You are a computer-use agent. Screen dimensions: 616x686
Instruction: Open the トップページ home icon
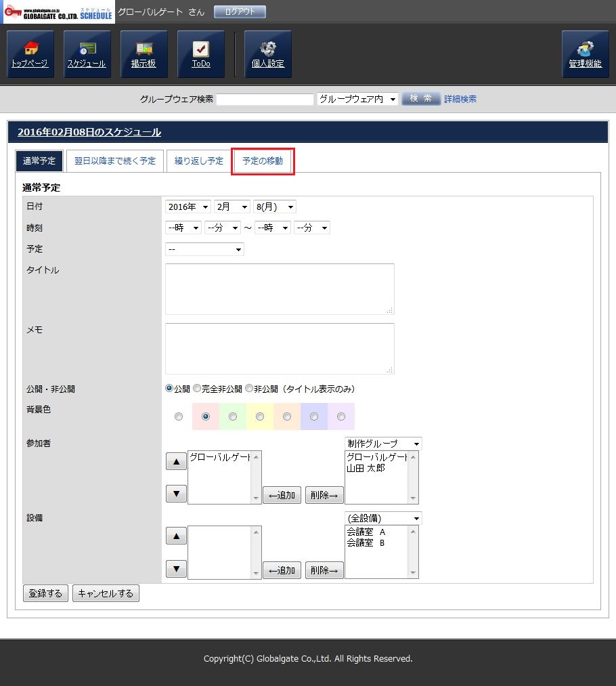point(30,54)
